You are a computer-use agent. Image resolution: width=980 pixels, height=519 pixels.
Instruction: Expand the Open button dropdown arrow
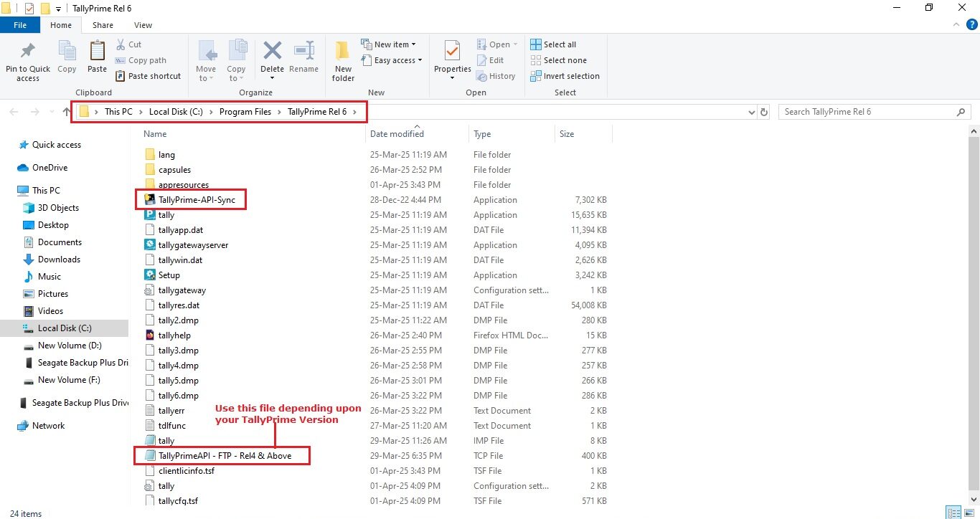(x=515, y=44)
